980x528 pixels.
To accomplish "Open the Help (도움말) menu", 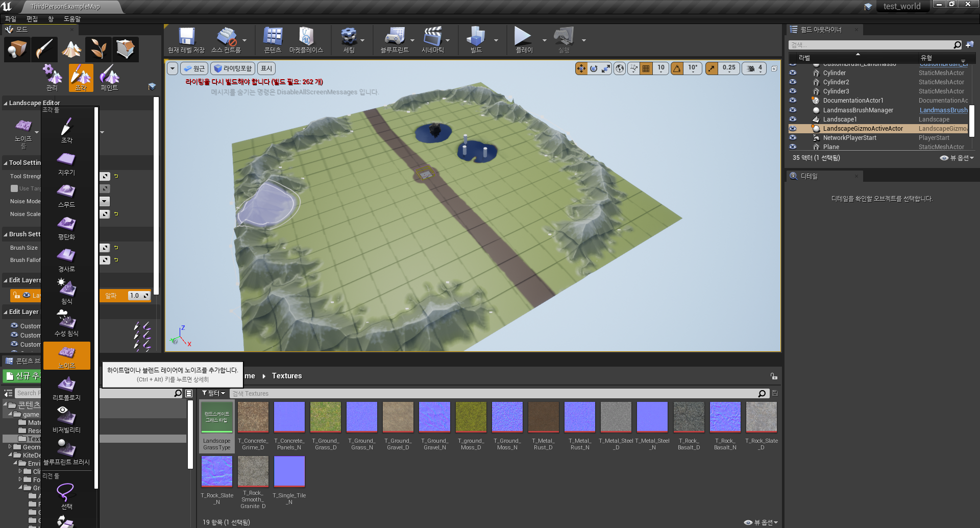I will point(72,19).
